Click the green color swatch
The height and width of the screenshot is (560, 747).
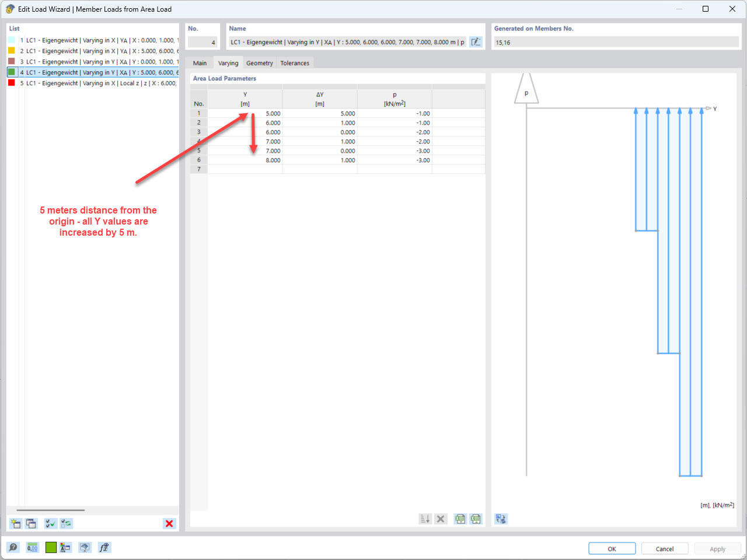(x=50, y=547)
